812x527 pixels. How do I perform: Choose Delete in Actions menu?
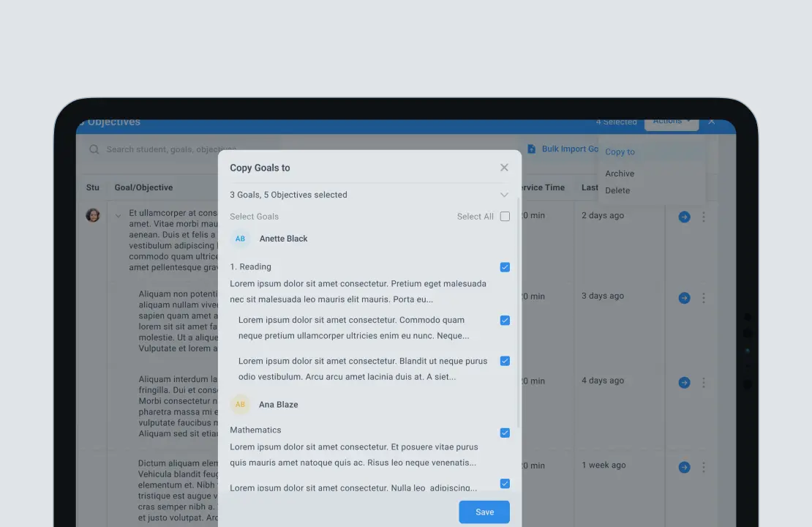coord(617,191)
